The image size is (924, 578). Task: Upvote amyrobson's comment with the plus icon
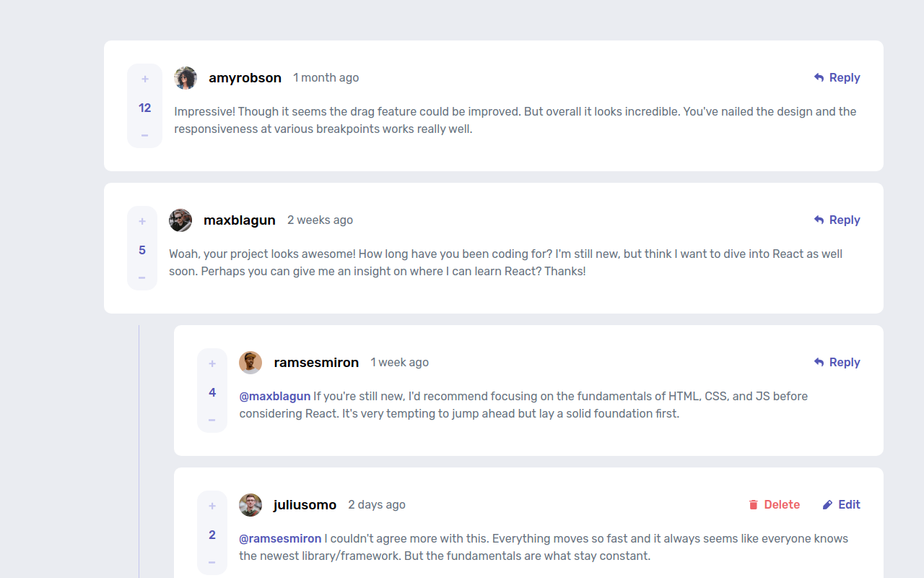pos(145,79)
